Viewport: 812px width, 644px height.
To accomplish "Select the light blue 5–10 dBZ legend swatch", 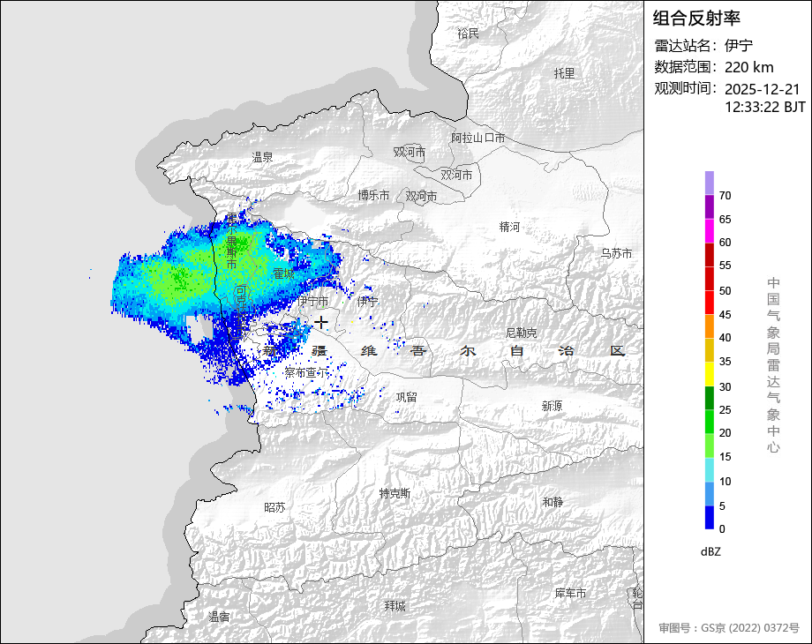I will tap(710, 494).
